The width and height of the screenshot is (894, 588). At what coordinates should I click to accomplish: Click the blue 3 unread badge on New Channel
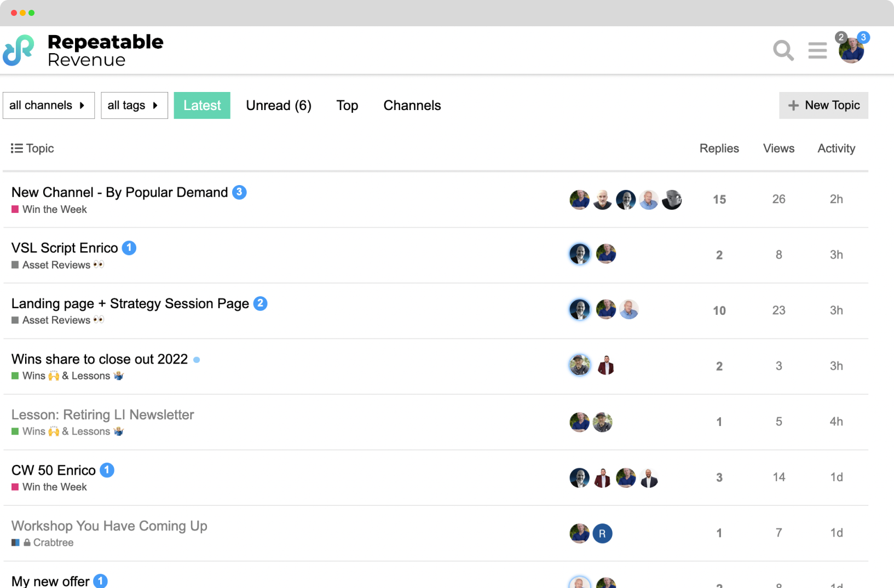(239, 192)
